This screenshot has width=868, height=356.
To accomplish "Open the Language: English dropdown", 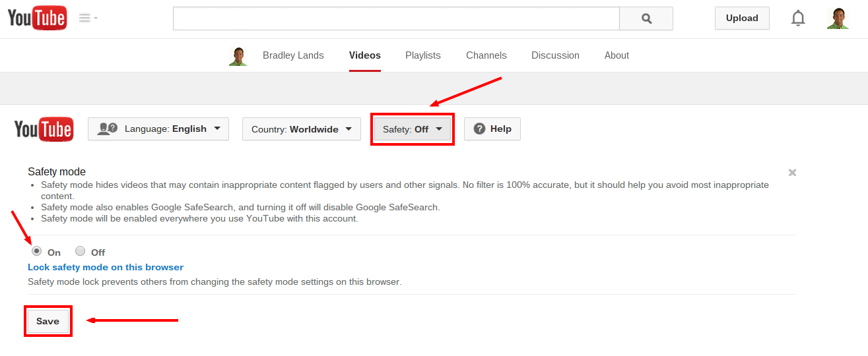I will pos(158,129).
